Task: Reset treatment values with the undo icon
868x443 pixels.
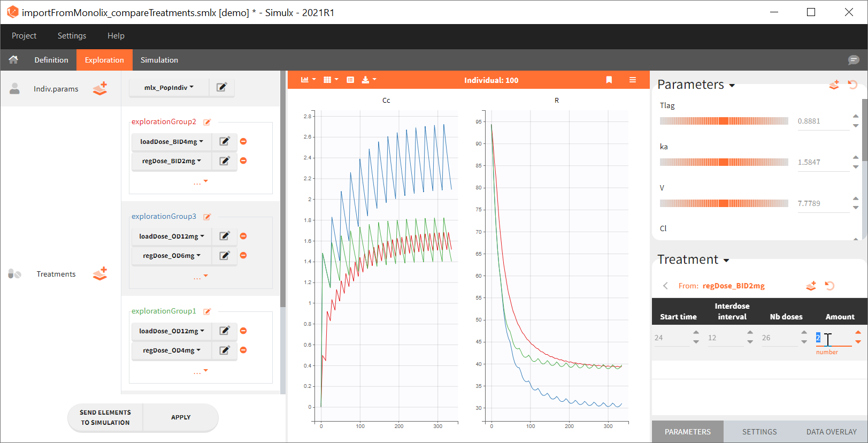Action: 829,286
